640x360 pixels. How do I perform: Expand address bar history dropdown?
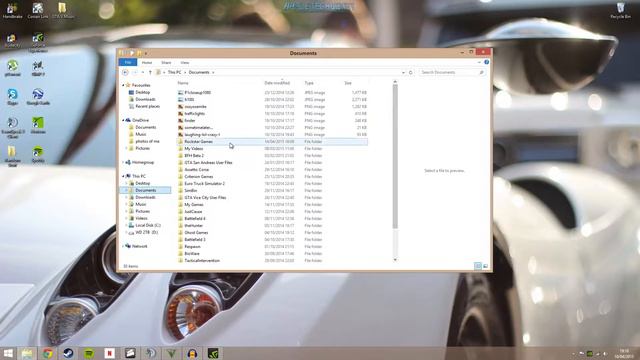pyautogui.click(x=403, y=72)
